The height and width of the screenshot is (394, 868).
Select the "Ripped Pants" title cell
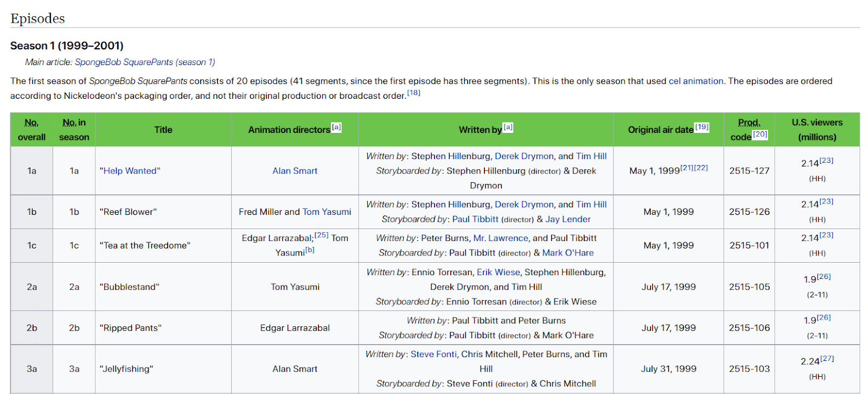(163, 328)
